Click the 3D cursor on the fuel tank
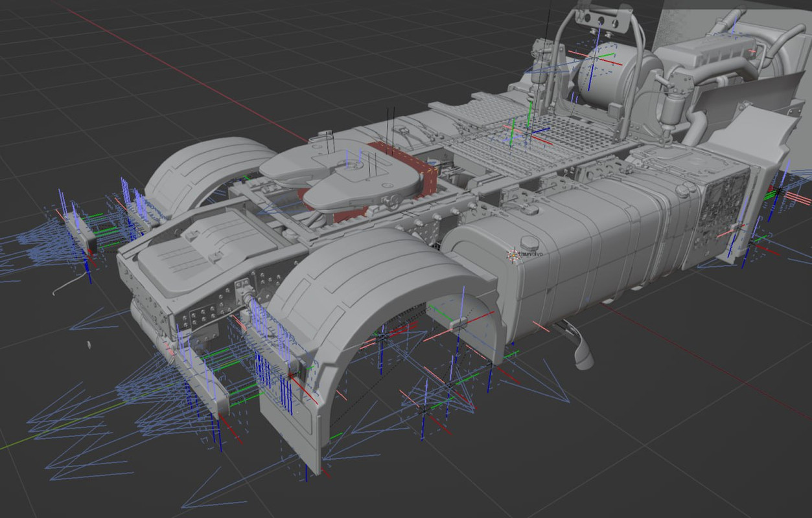The height and width of the screenshot is (518, 812). pos(512,254)
